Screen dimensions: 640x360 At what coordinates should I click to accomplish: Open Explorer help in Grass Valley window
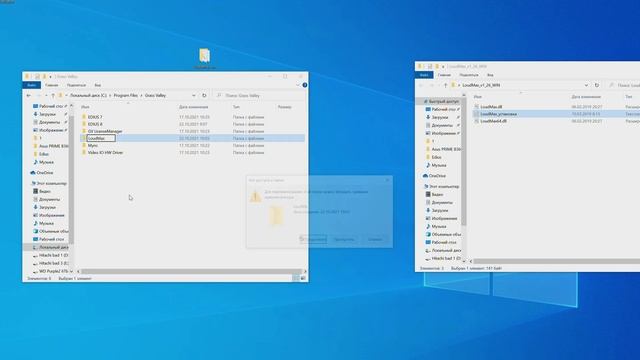tap(304, 85)
